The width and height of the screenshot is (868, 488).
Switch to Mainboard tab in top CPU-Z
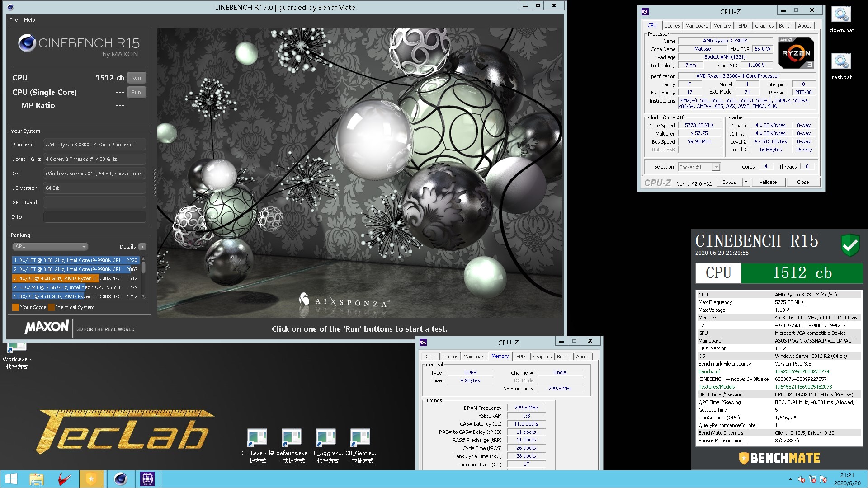click(697, 26)
